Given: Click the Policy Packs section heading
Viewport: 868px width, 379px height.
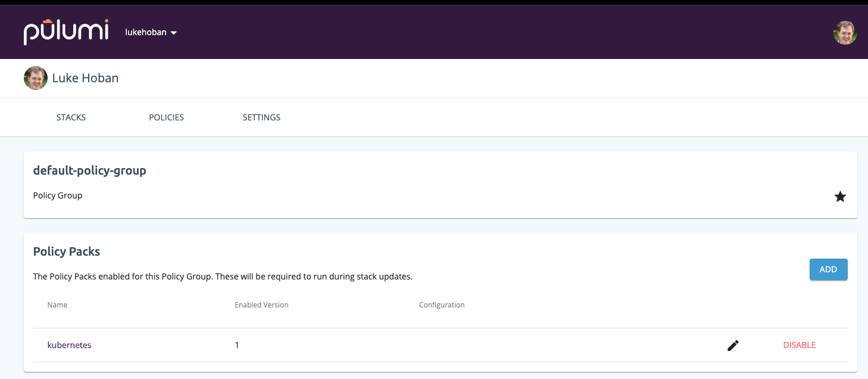Looking at the screenshot, I should pos(67,251).
